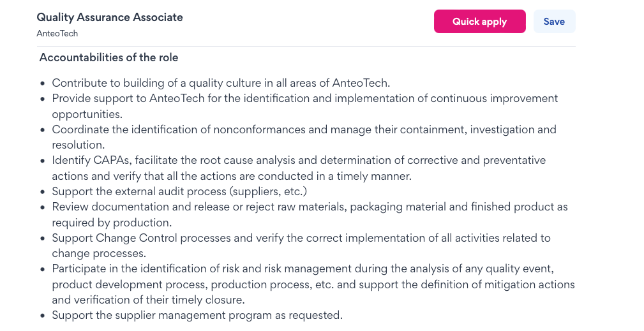Click the phrase 'required by production'
The width and height of the screenshot is (644, 331).
[110, 223]
